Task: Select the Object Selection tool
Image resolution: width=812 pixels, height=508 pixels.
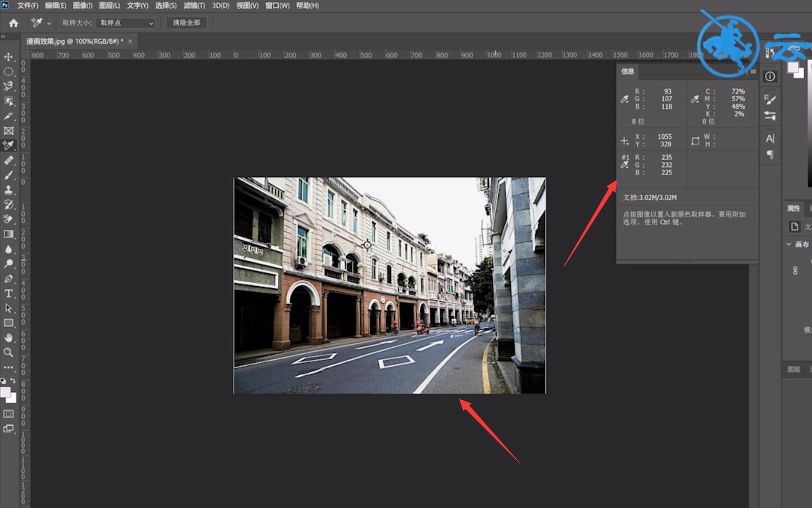Action: (9, 101)
